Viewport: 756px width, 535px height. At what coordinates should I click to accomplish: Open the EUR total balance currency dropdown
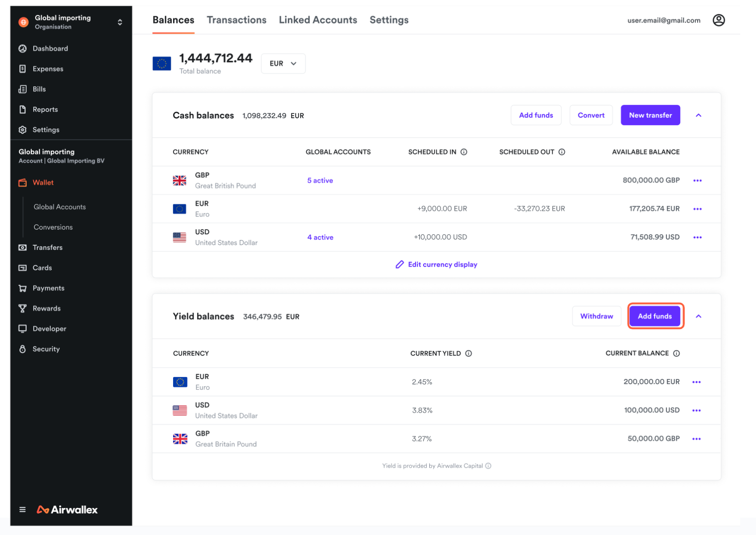click(x=283, y=64)
